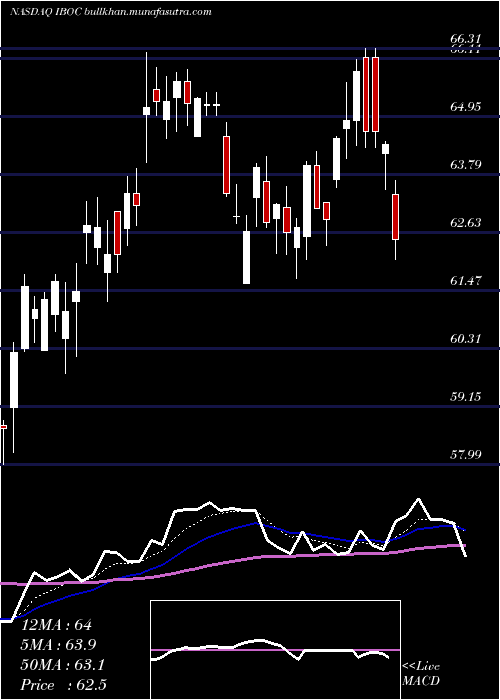Click the Price : 62.5 readout
Image resolution: width=500 pixels, height=700 pixels.
64,685
